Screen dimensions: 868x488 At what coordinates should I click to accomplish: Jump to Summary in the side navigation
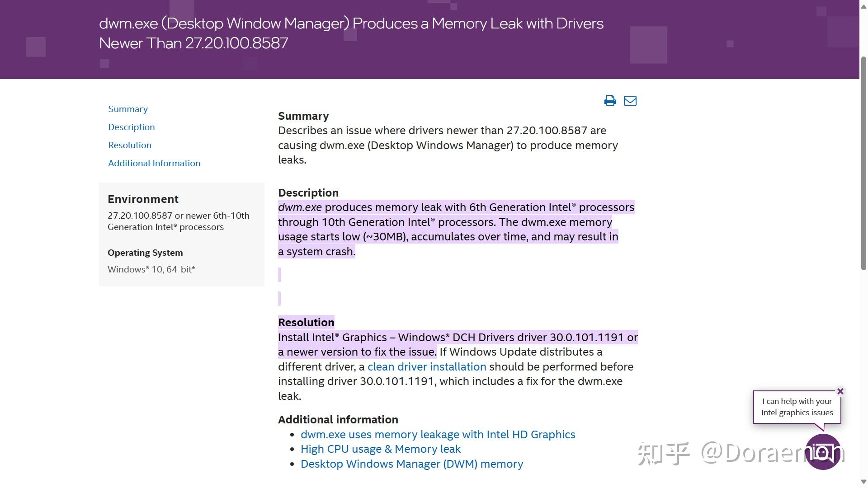pos(128,109)
